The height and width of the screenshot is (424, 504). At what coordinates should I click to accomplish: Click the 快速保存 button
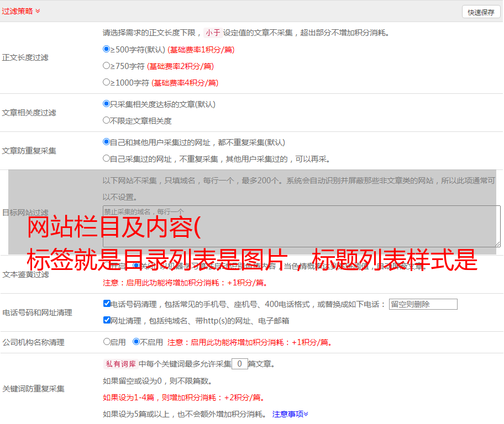pos(481,12)
